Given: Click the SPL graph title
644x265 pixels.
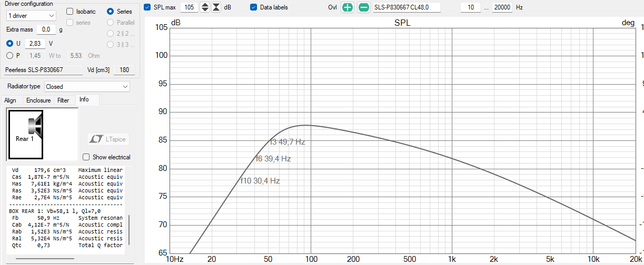Looking at the screenshot, I should click(x=402, y=24).
